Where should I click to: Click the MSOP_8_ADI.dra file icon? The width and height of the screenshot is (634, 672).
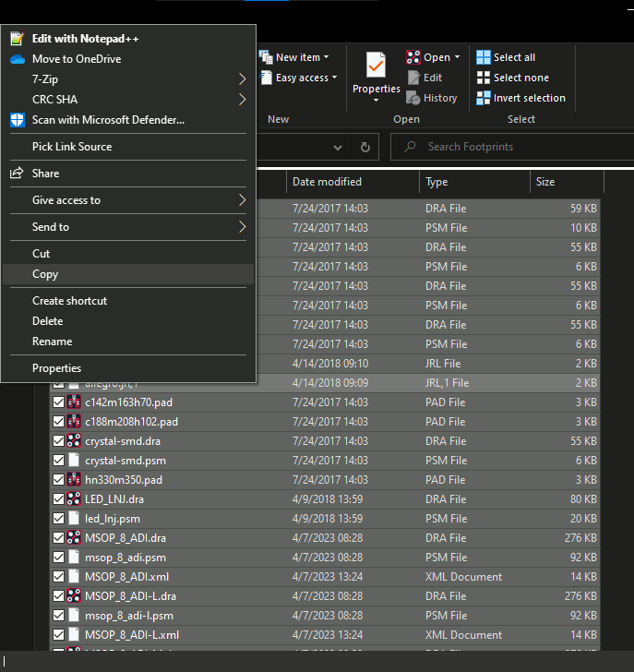point(74,538)
